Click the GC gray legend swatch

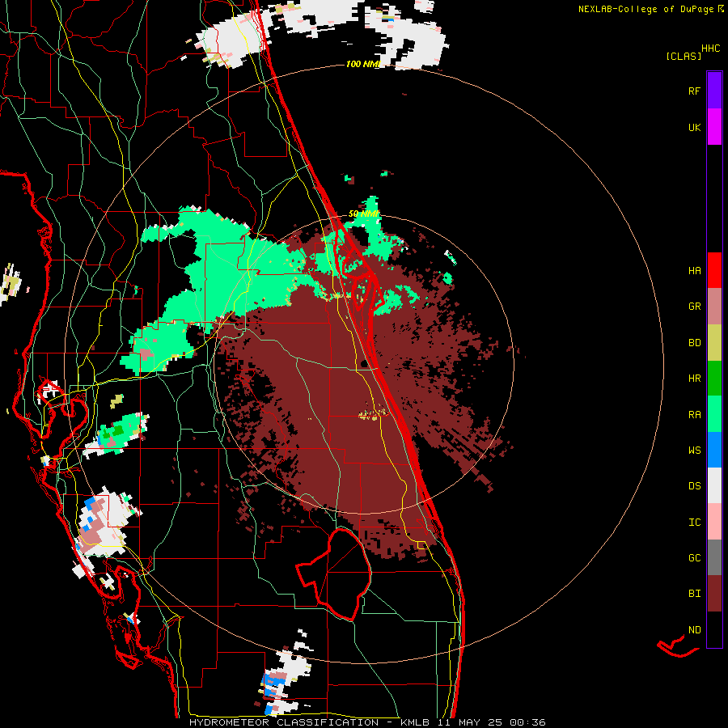(x=714, y=557)
